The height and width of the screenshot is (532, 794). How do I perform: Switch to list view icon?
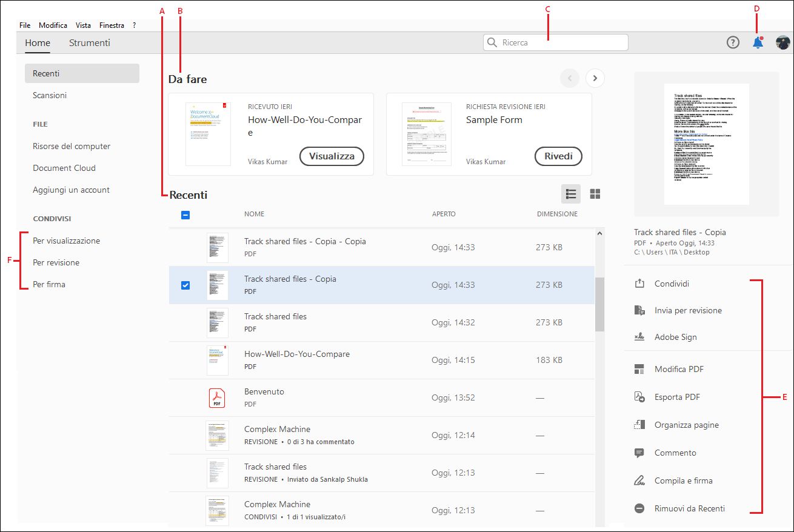pos(570,194)
